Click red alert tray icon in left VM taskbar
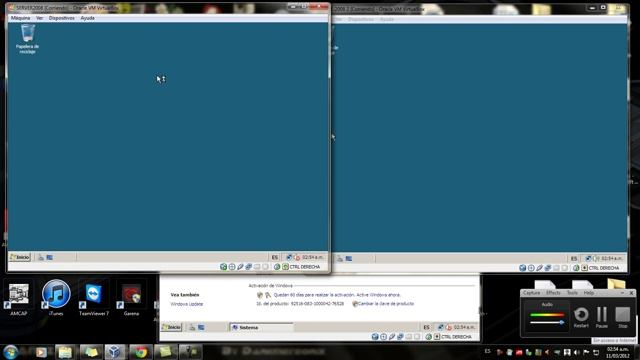The image size is (640, 360). click(x=297, y=257)
